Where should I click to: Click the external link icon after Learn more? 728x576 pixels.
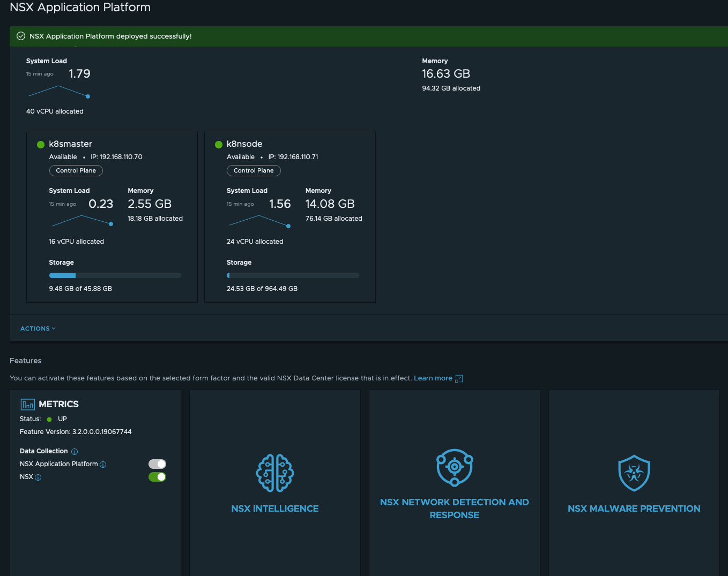459,379
